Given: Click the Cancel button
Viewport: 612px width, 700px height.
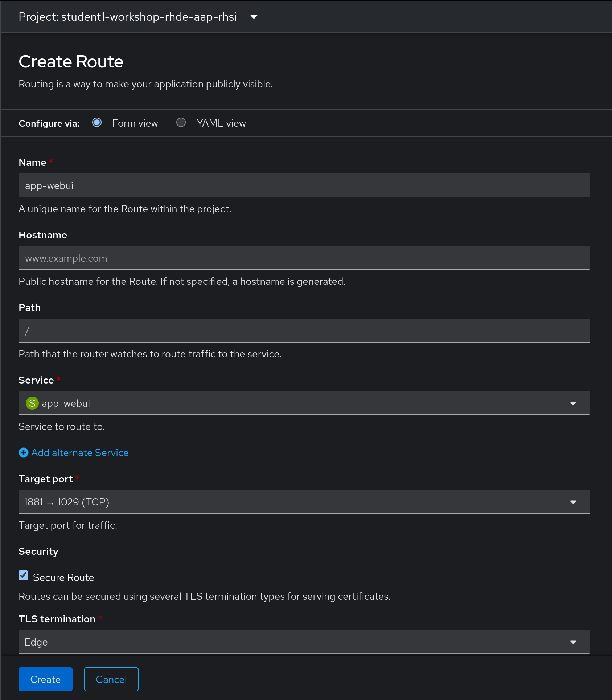Looking at the screenshot, I should (111, 679).
